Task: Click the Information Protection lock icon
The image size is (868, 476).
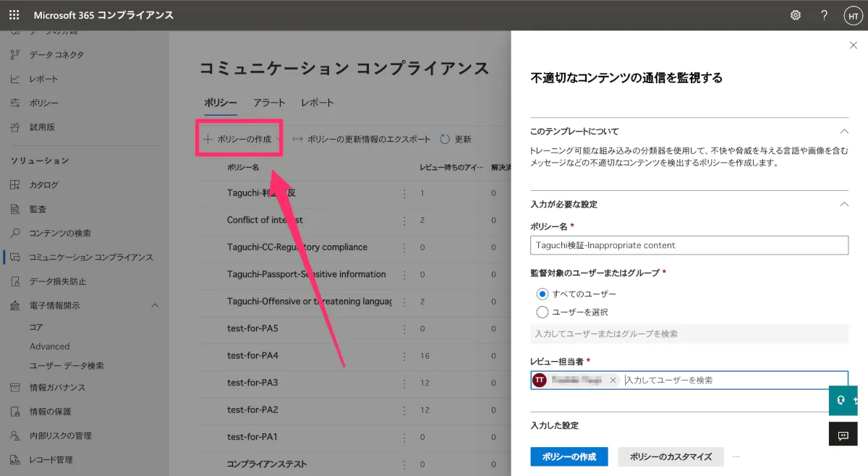Action: (x=15, y=412)
